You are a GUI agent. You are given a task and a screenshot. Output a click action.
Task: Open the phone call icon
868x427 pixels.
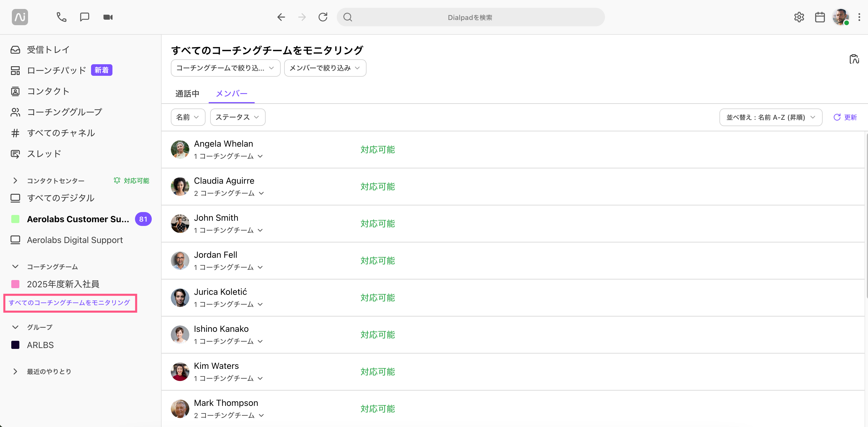click(62, 17)
